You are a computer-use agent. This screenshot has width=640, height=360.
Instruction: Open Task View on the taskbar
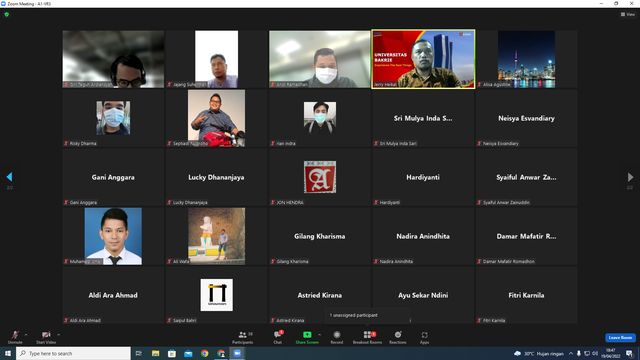(x=139, y=353)
